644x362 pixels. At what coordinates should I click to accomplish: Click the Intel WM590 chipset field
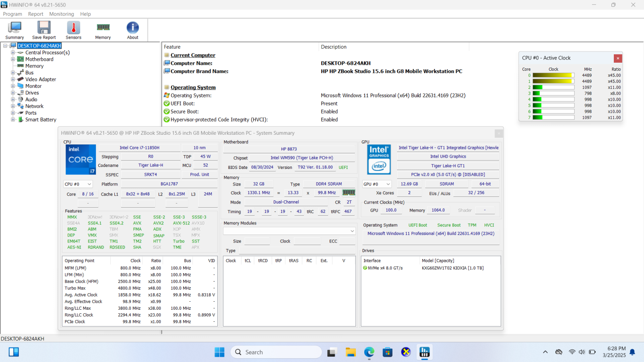301,158
